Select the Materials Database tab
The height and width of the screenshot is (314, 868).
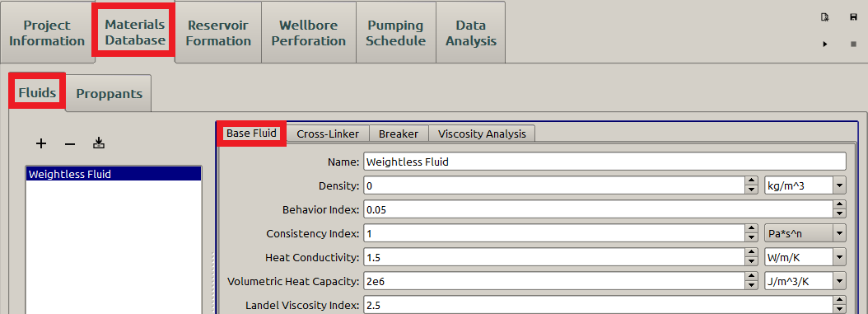click(x=135, y=32)
